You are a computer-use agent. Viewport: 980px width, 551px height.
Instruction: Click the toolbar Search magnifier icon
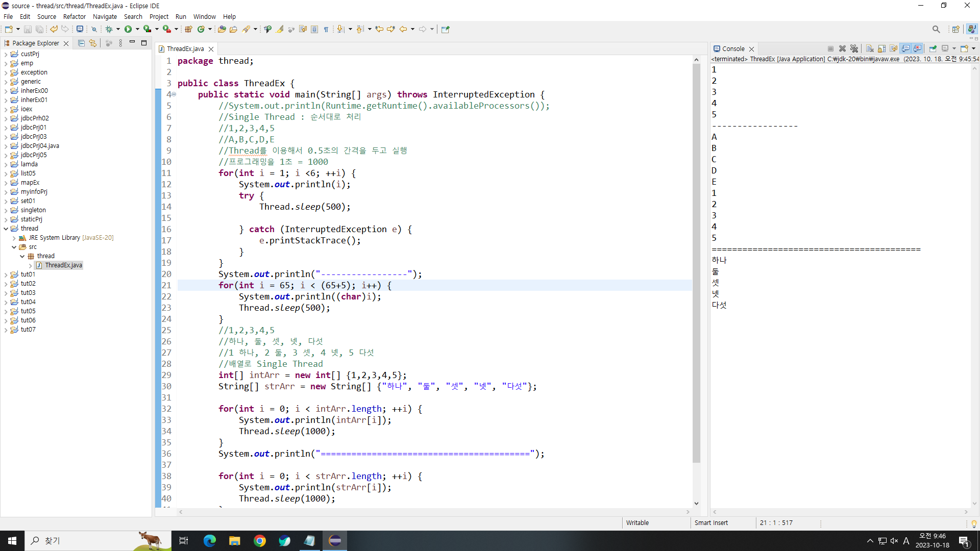click(936, 29)
